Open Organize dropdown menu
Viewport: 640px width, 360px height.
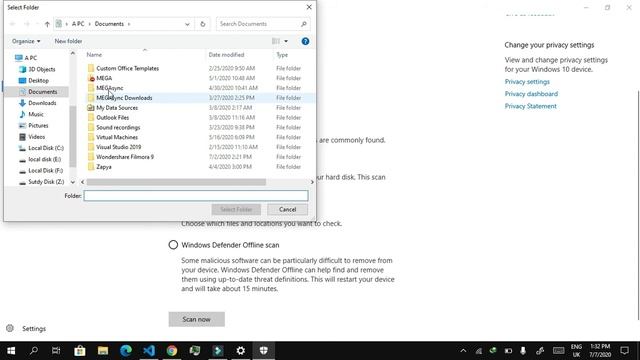coord(26,41)
